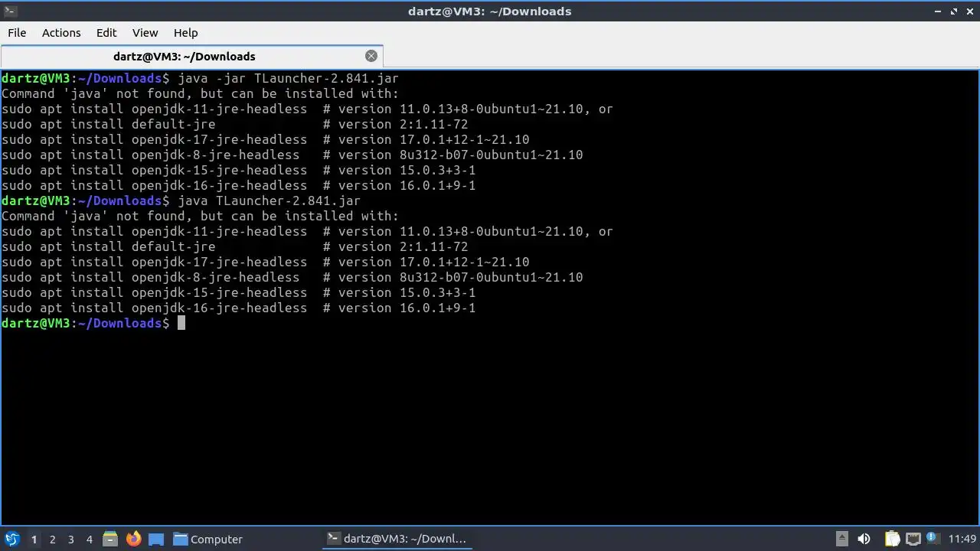Launch the file manager from the quick launch
The width and height of the screenshot is (980, 551).
click(110, 539)
